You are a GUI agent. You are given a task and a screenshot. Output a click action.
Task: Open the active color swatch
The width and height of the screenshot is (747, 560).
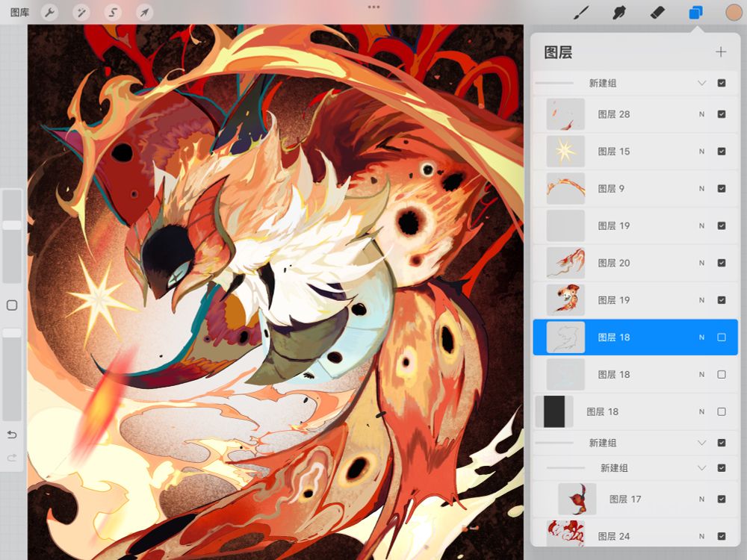pos(734,13)
